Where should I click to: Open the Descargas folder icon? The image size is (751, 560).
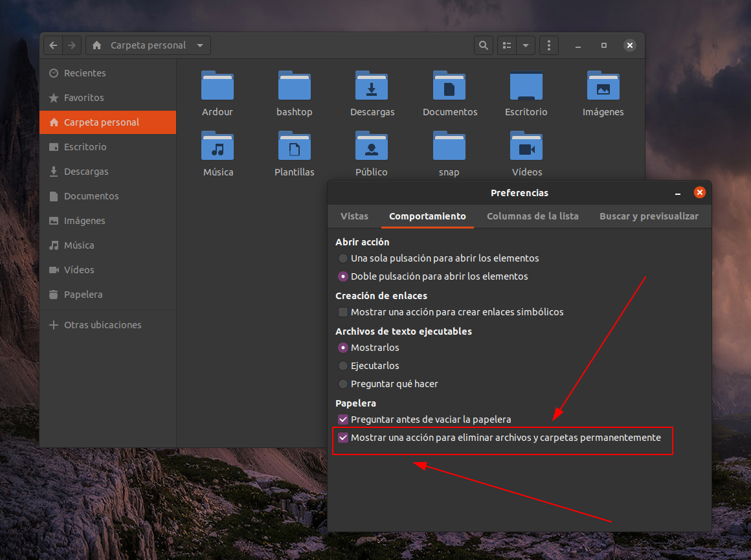pos(372,86)
